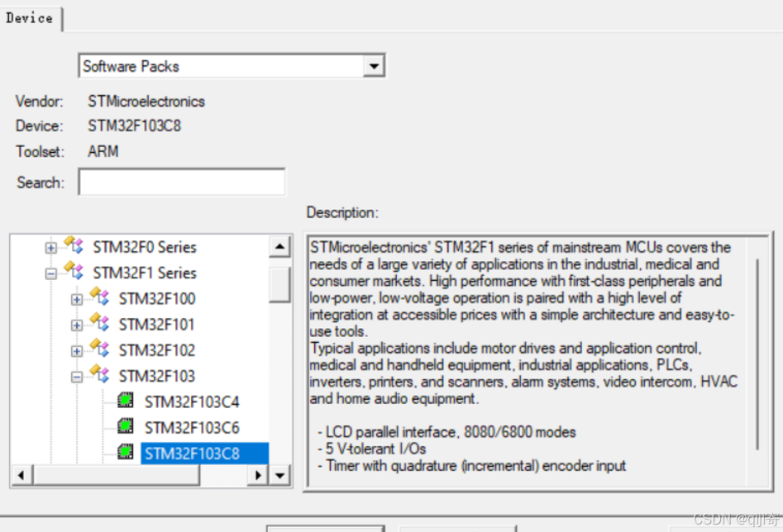Screen dimensions: 783x532
Task: Click the '5 V-tolerant I/Os' description line
Action: (371, 449)
